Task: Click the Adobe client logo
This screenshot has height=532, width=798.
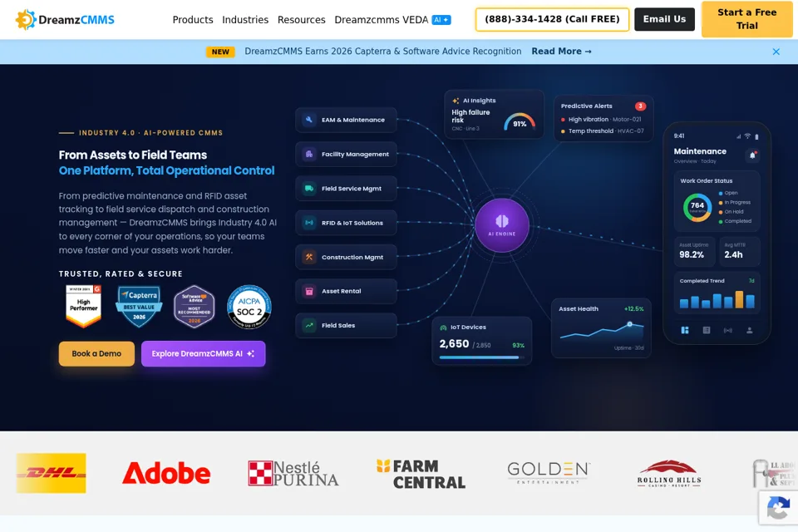Action: 166,473
